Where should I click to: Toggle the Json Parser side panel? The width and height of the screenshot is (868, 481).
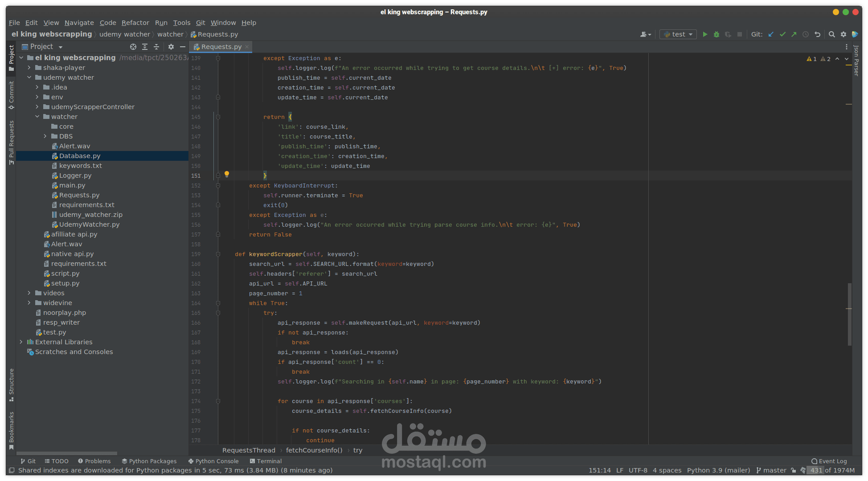[856, 60]
